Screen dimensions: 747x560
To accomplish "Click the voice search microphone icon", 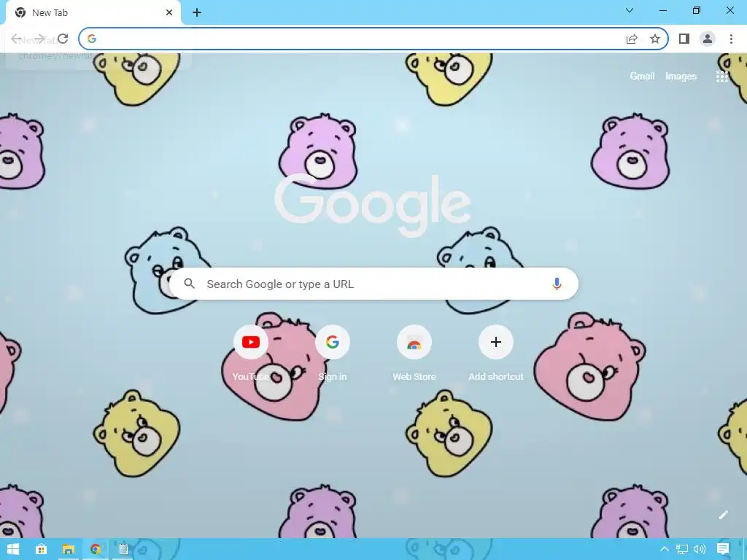I will (557, 284).
